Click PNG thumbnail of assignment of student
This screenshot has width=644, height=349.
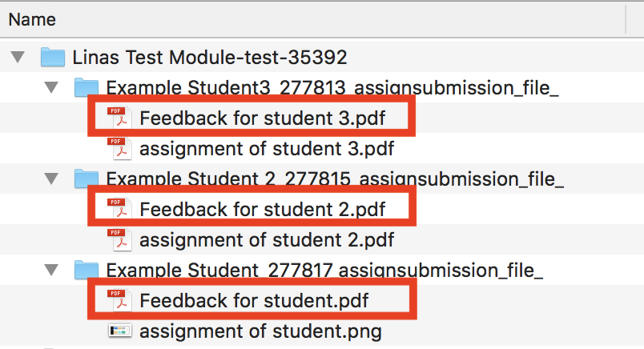[120, 331]
